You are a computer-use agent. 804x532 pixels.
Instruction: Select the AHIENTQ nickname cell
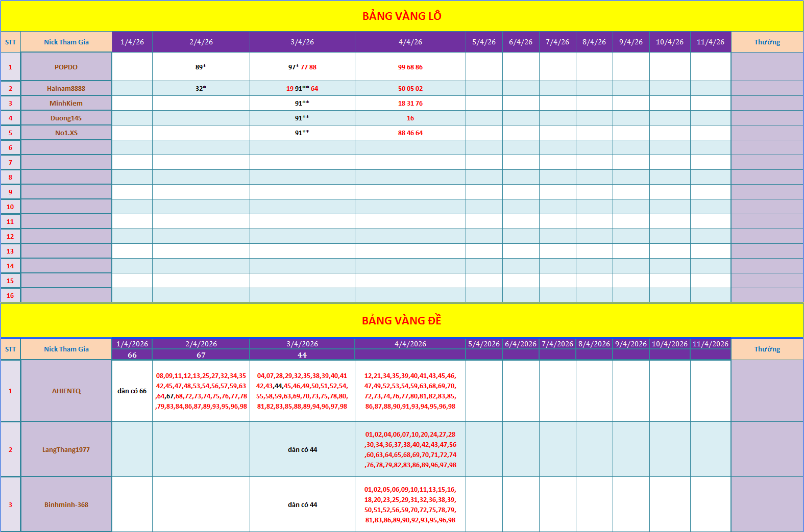tap(66, 391)
